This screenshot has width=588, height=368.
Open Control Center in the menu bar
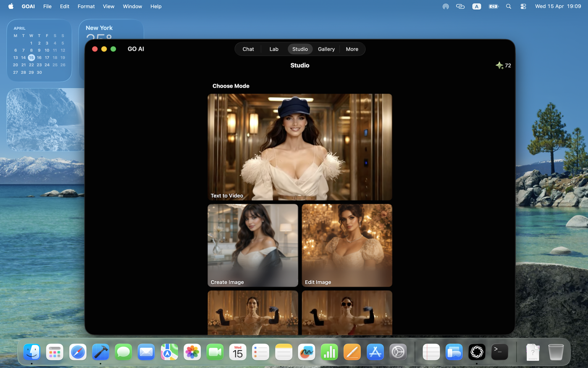523,6
